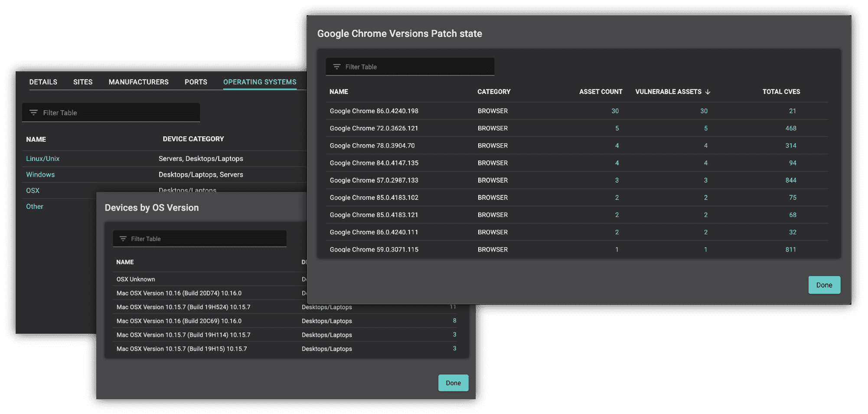Screen dimensions: 868x414
Task: Select Google Chrome 84.0.4147.135 row
Action: tap(577, 163)
